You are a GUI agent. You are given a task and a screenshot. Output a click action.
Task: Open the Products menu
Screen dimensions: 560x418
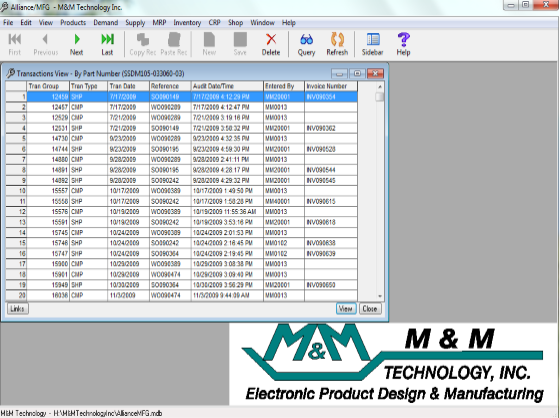point(73,23)
